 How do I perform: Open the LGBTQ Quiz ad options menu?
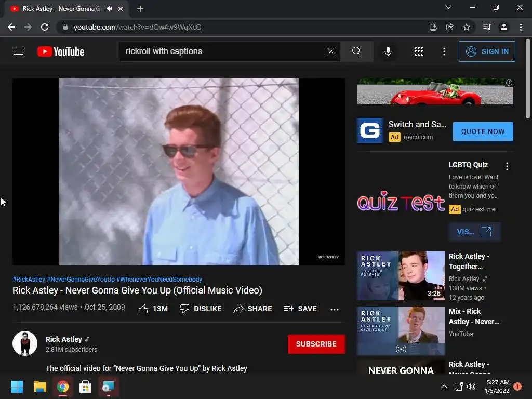tap(507, 166)
